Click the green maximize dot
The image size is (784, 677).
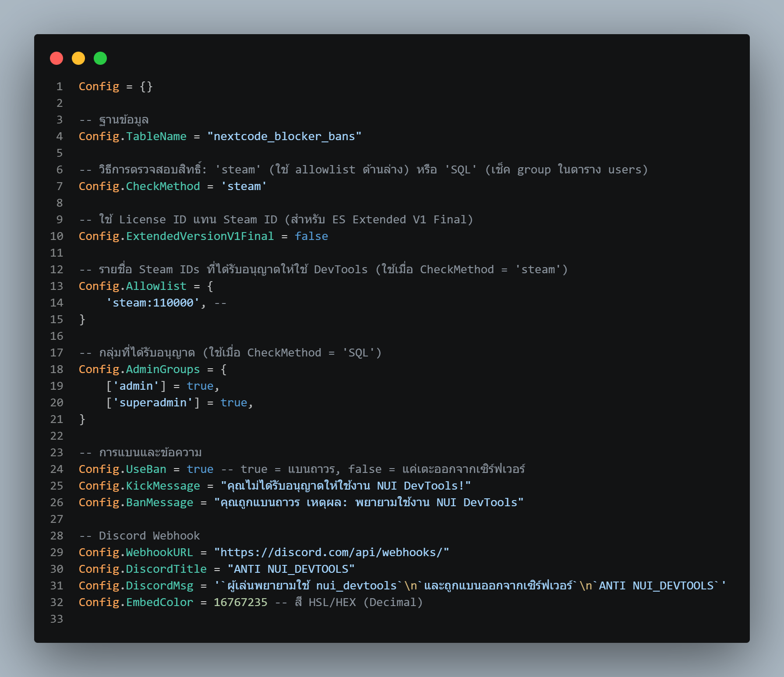[100, 58]
